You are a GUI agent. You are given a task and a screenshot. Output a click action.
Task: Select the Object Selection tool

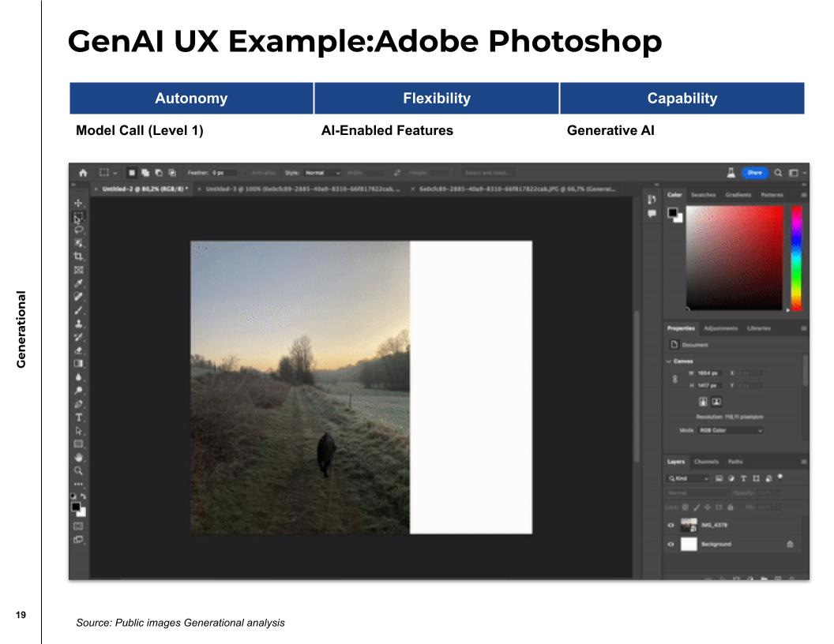78,243
